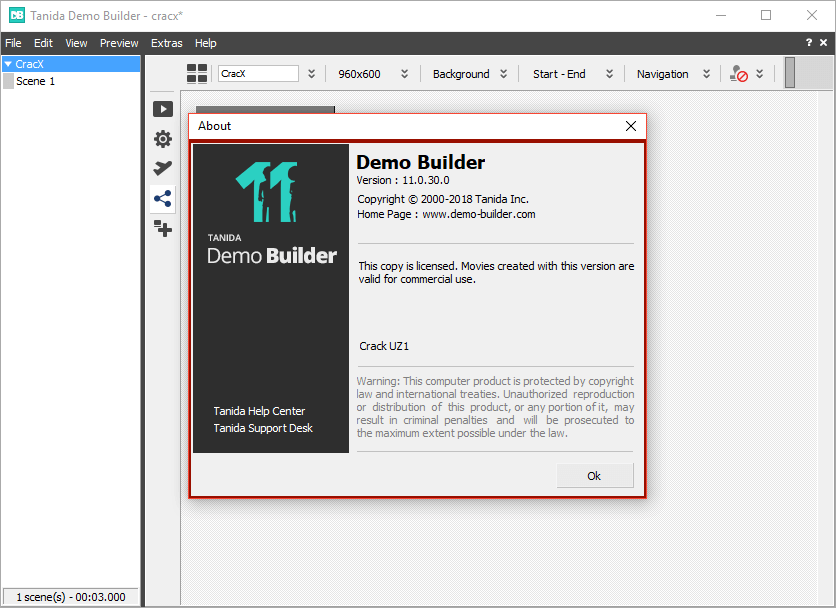The image size is (836, 608).
Task: Click the Background toolbar button
Action: 461,74
